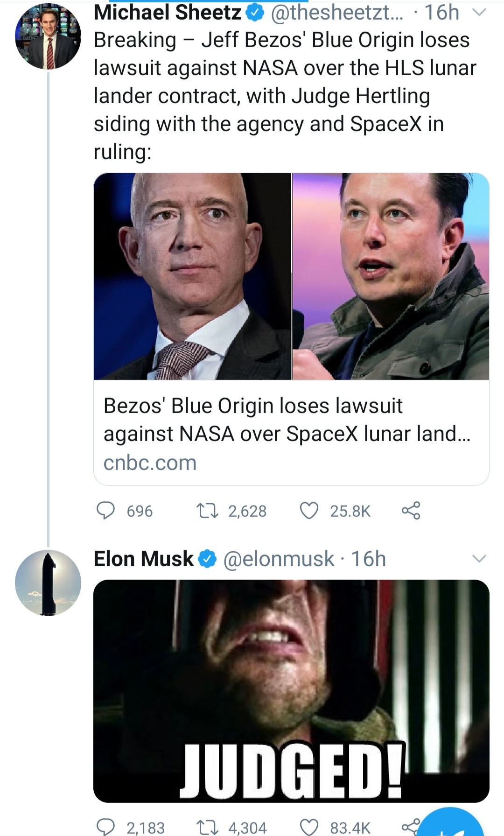Open the Bezos and Musk article photo

tap(291, 276)
